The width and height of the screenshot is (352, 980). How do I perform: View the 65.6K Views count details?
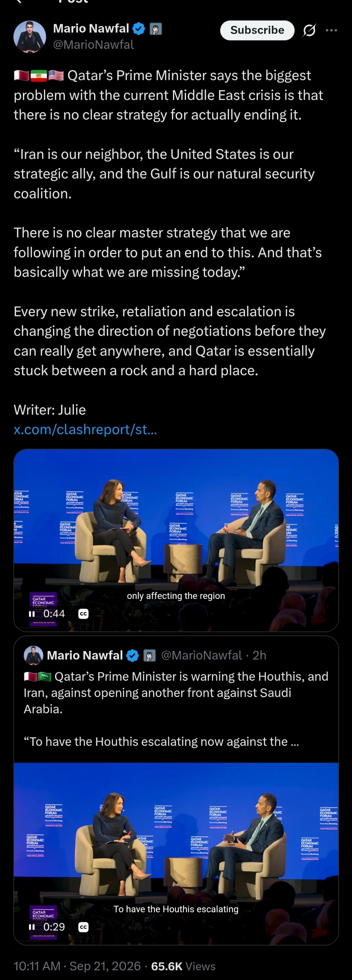[x=183, y=966]
